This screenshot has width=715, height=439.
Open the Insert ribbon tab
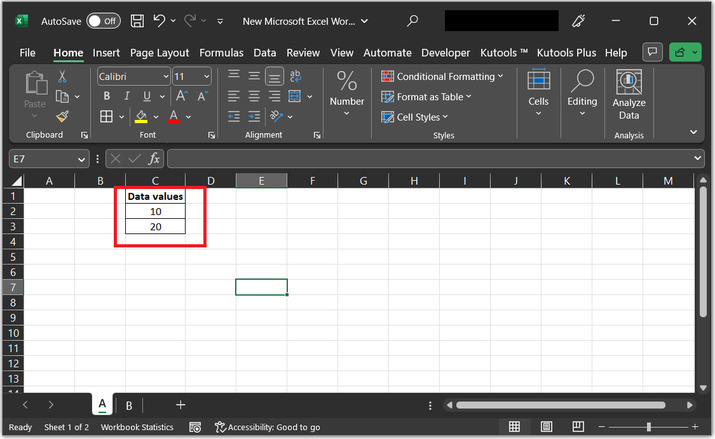pos(106,52)
